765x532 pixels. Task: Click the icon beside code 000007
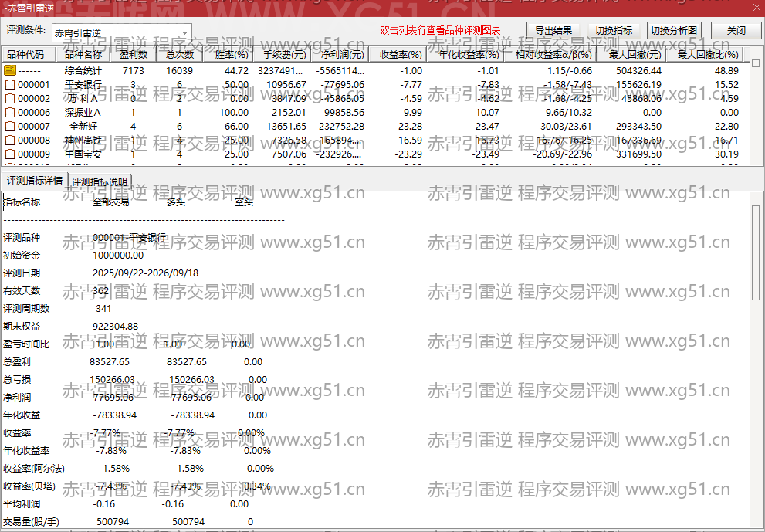(10, 127)
